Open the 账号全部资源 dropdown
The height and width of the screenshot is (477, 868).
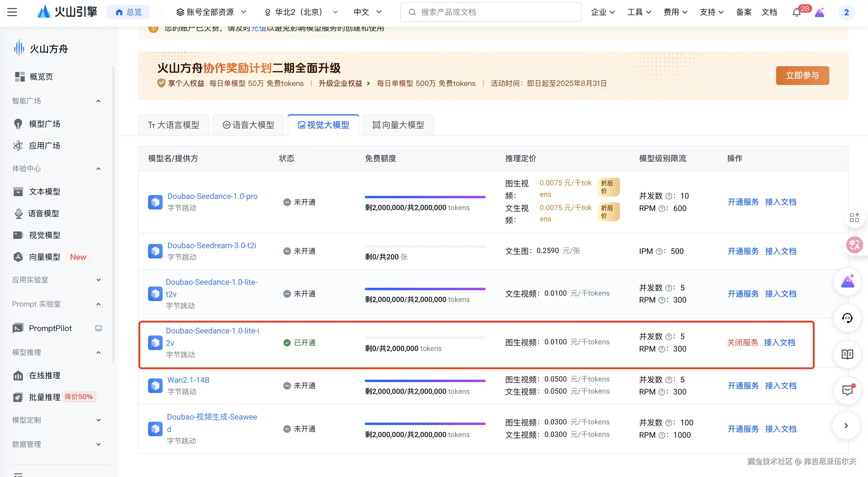[211, 12]
